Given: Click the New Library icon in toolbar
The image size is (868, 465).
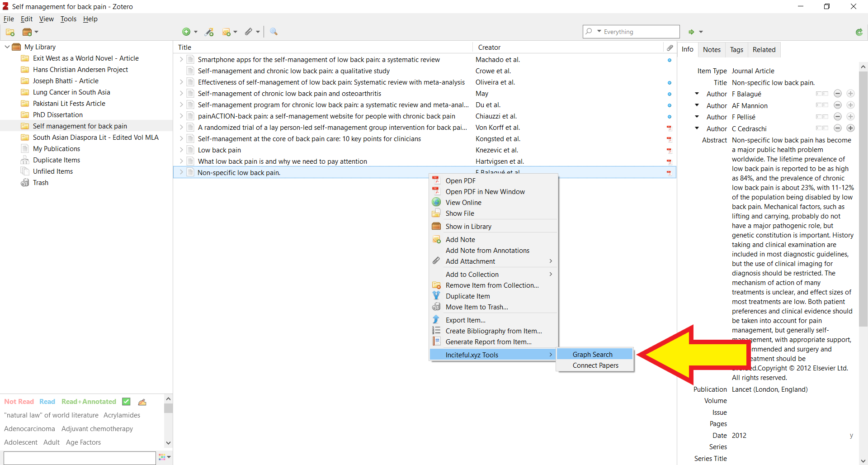Looking at the screenshot, I should coord(27,32).
